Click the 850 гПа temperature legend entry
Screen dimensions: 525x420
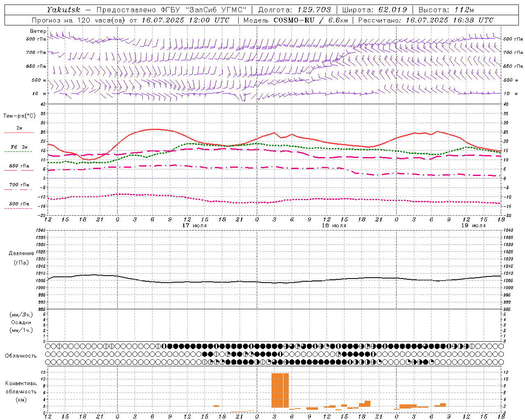click(x=19, y=166)
